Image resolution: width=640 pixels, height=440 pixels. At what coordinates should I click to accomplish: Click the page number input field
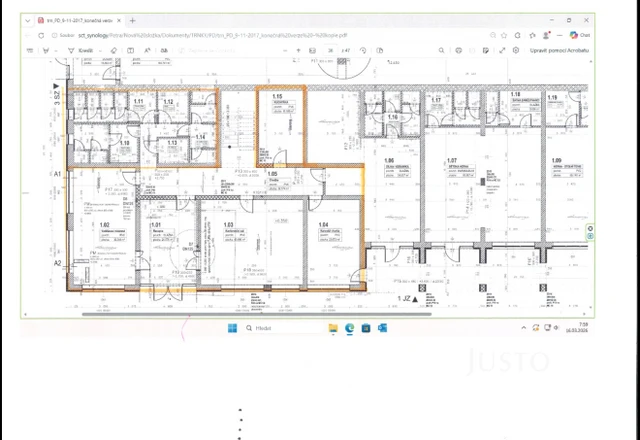click(331, 51)
